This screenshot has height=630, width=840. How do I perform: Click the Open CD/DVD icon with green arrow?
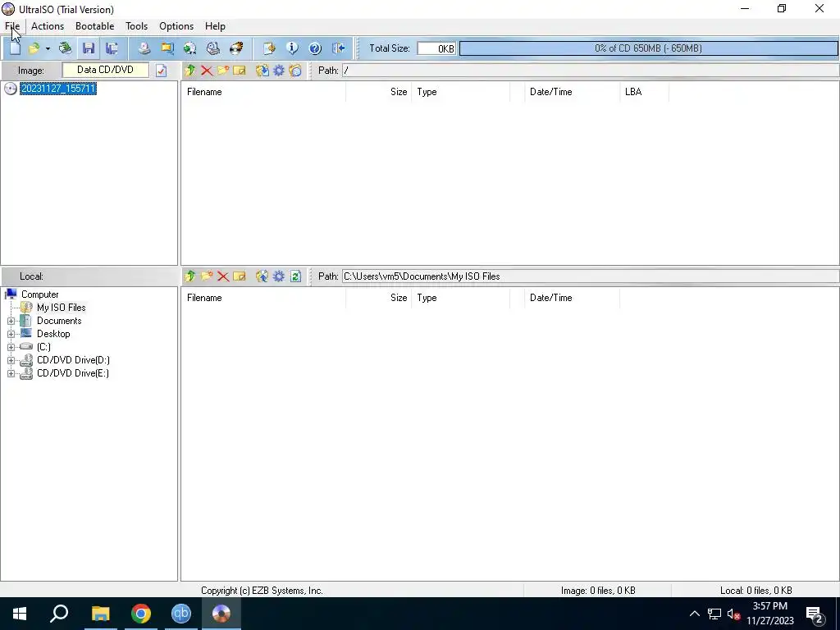[66, 48]
